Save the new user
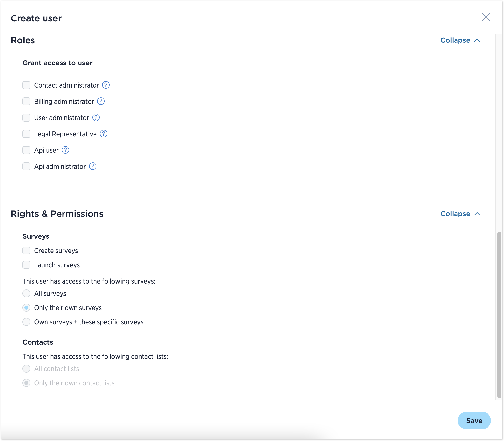Viewport: 504px width, 441px height. [x=474, y=421]
